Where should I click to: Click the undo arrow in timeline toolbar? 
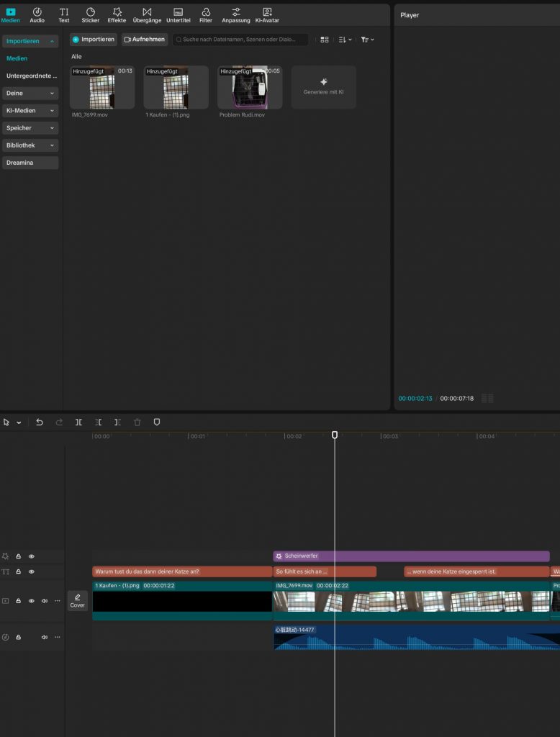coord(40,422)
